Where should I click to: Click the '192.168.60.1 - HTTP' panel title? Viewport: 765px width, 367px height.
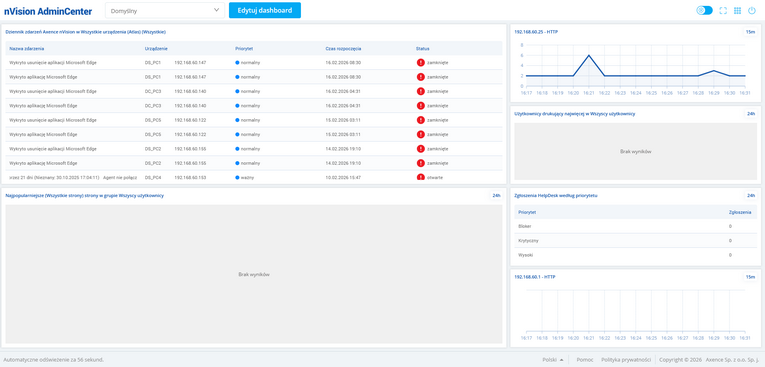535,277
